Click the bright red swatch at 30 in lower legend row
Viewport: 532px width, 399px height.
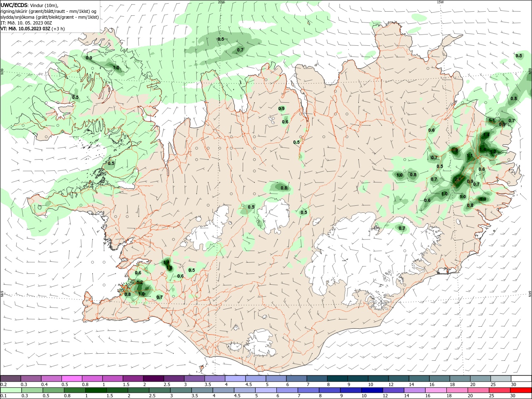(x=521, y=390)
